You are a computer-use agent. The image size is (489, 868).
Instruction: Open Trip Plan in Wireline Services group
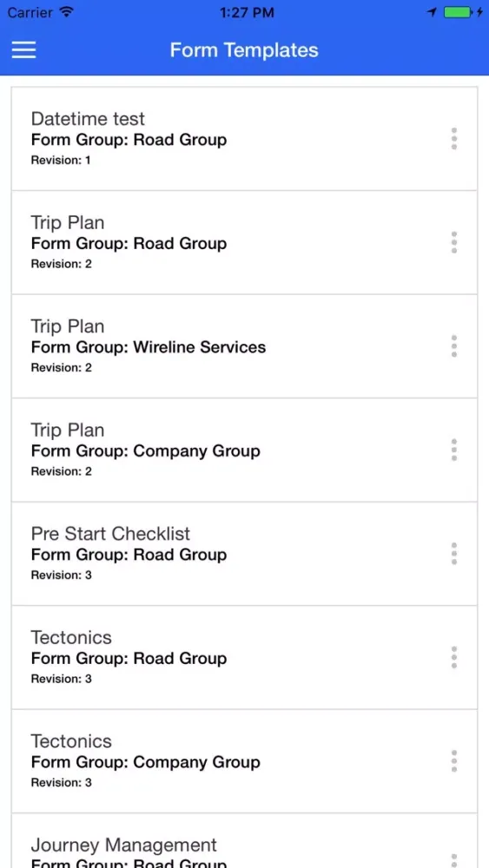tap(244, 346)
